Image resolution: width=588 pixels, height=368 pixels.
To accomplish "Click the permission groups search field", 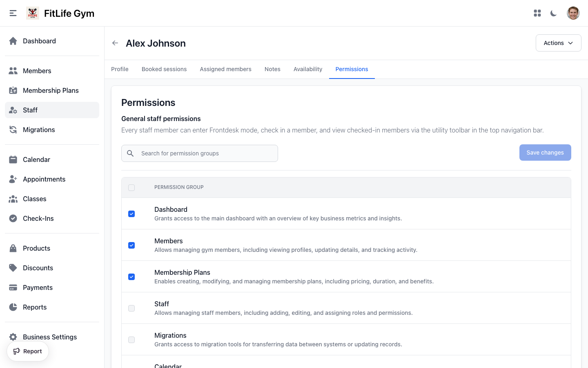I will (x=199, y=153).
